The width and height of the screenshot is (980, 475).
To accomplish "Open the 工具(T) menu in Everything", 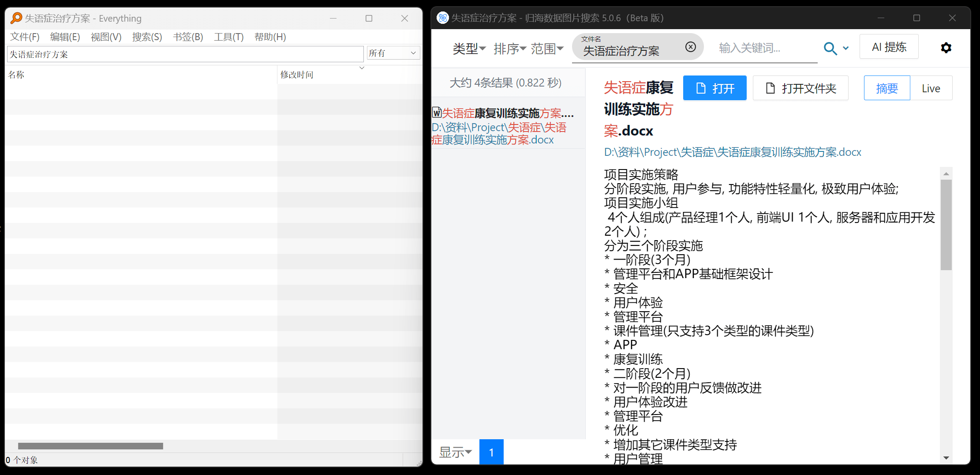I will click(228, 37).
